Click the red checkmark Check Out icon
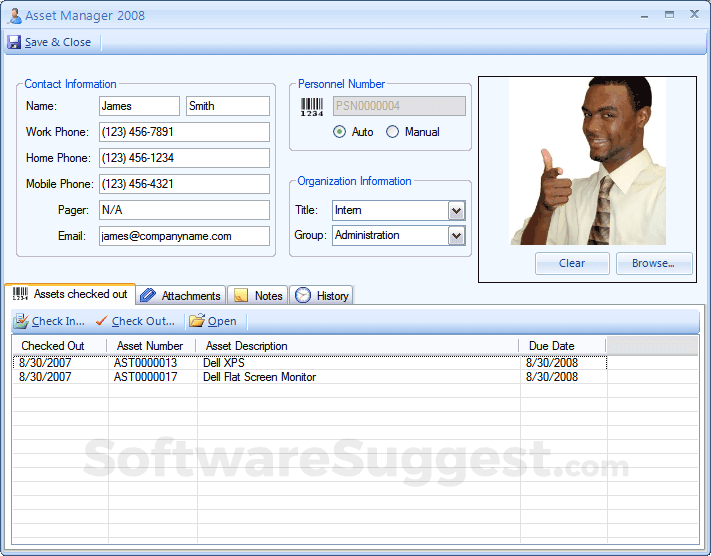 tap(102, 321)
